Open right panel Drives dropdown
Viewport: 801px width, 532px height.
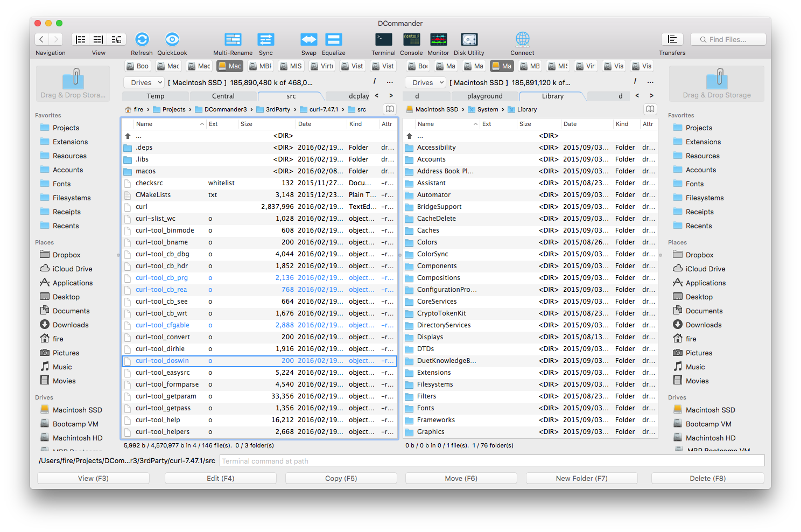click(x=426, y=82)
